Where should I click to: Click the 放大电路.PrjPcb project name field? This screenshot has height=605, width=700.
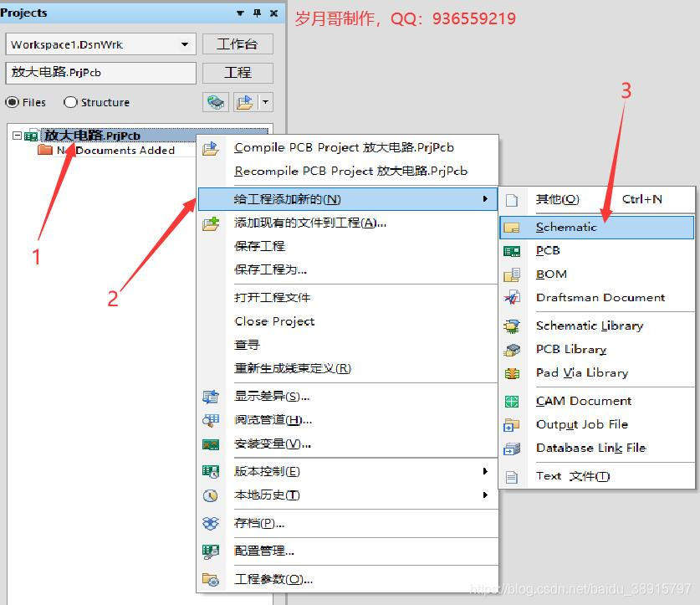coord(100,73)
